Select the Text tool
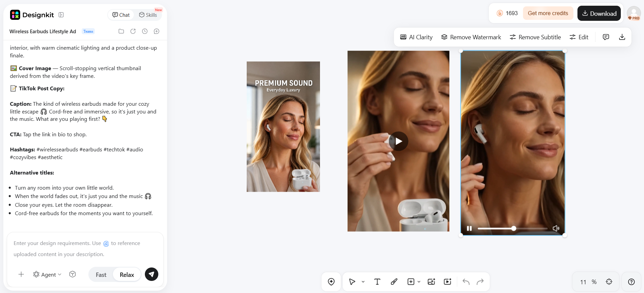This screenshot has height=293, width=644. pyautogui.click(x=377, y=282)
